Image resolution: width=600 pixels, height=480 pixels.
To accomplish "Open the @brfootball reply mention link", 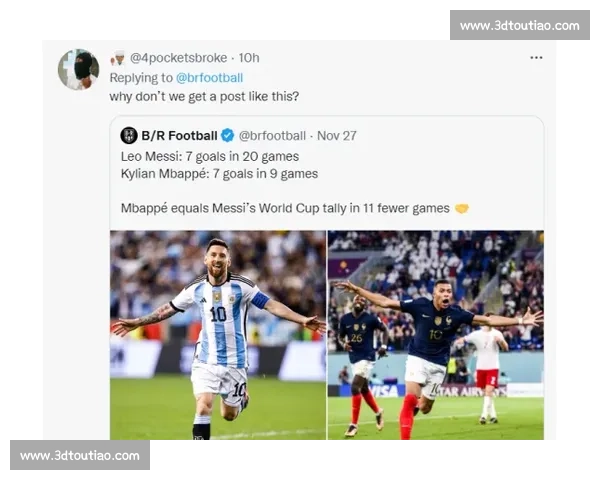I will click(x=209, y=78).
